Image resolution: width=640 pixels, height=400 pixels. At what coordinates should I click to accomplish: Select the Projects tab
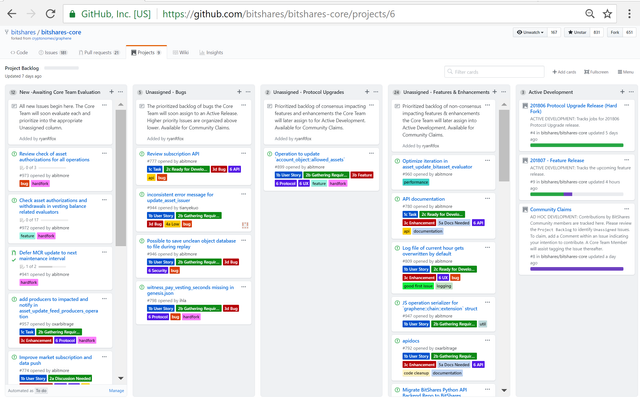tap(146, 52)
